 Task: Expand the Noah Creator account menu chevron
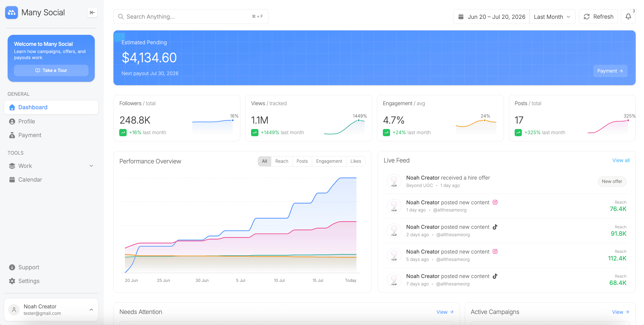coord(91,310)
